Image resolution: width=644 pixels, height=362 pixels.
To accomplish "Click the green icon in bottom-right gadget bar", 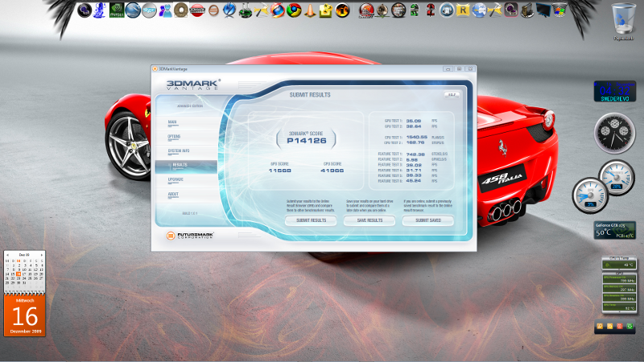I will click(x=630, y=327).
